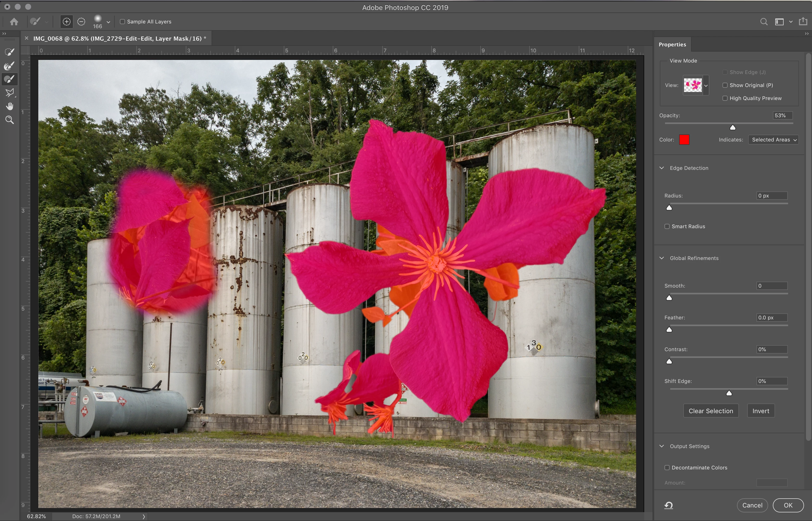Enable Sample All Layers checkbox
The width and height of the screenshot is (812, 521).
tap(122, 22)
